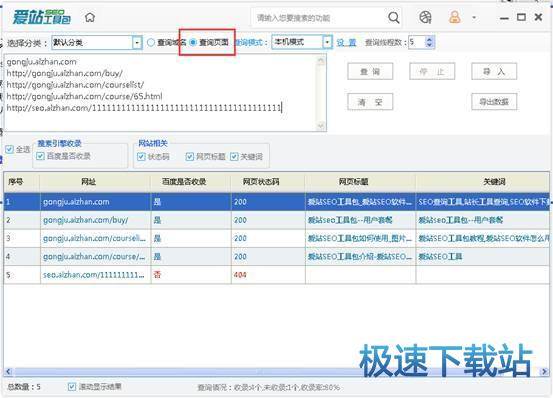Click the table horizontal scrollbar right arrow
The height and width of the screenshot is (398, 553).
tap(545, 371)
